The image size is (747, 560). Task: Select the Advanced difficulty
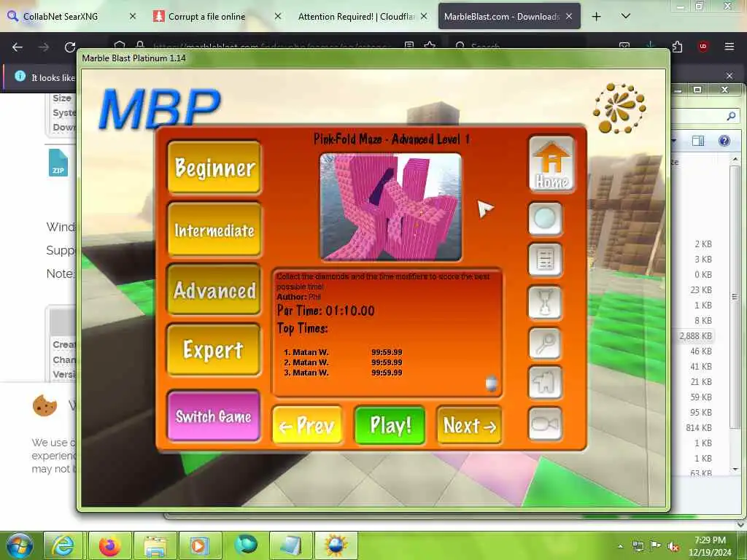pyautogui.click(x=214, y=290)
